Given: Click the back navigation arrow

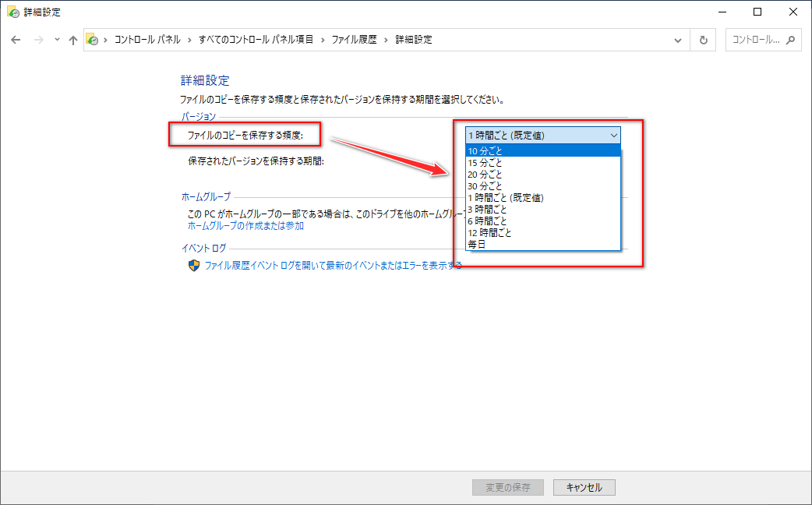Looking at the screenshot, I should tap(16, 39).
